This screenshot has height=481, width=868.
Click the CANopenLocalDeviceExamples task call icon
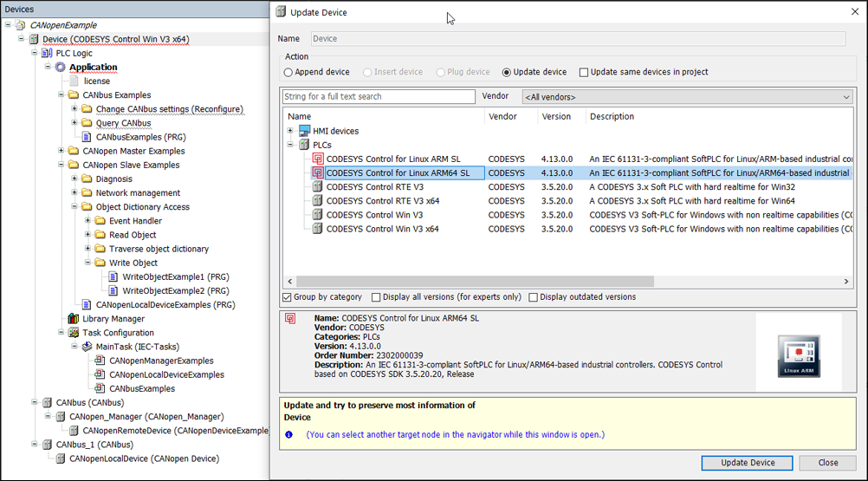100,374
